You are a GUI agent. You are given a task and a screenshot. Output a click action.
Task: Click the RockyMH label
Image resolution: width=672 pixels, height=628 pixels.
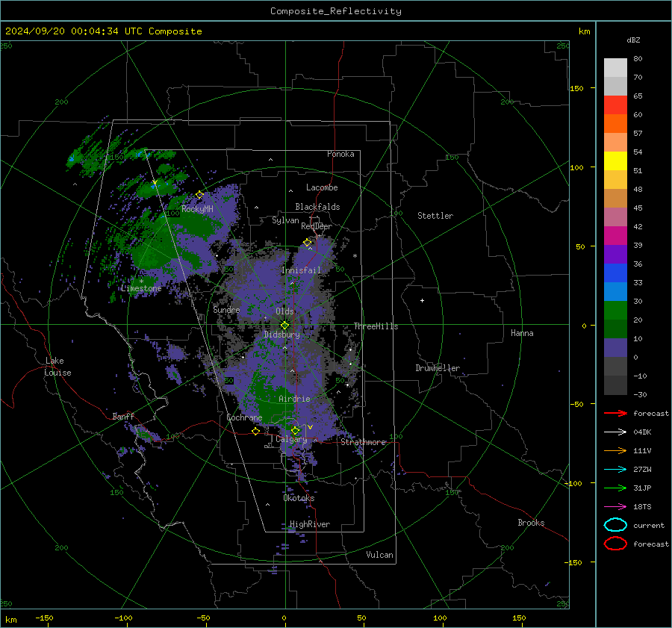pos(197,209)
